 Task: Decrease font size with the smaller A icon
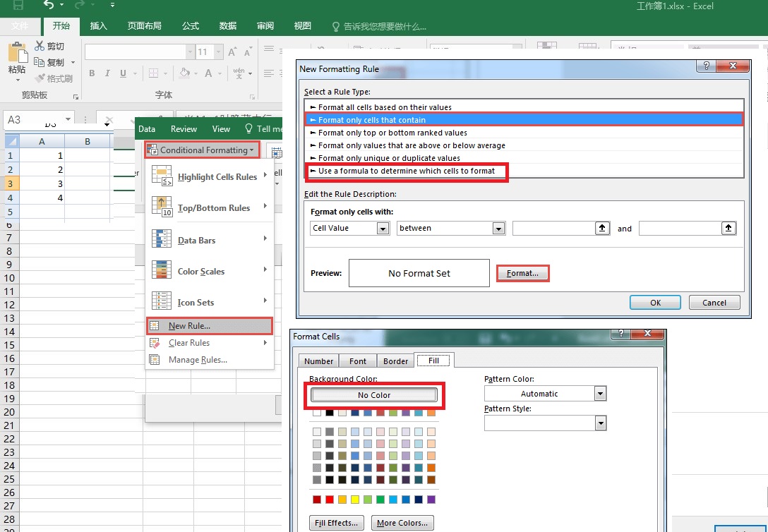tap(248, 52)
